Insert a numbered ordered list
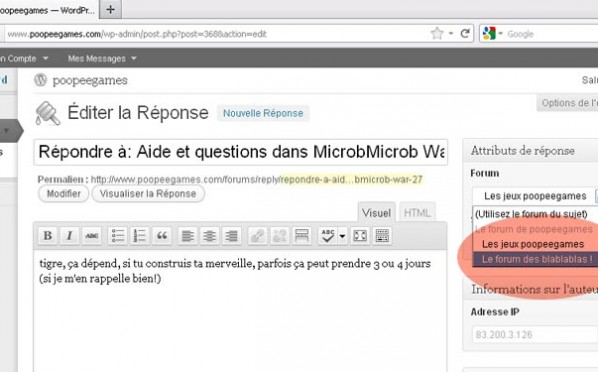598x372 pixels. (140, 236)
